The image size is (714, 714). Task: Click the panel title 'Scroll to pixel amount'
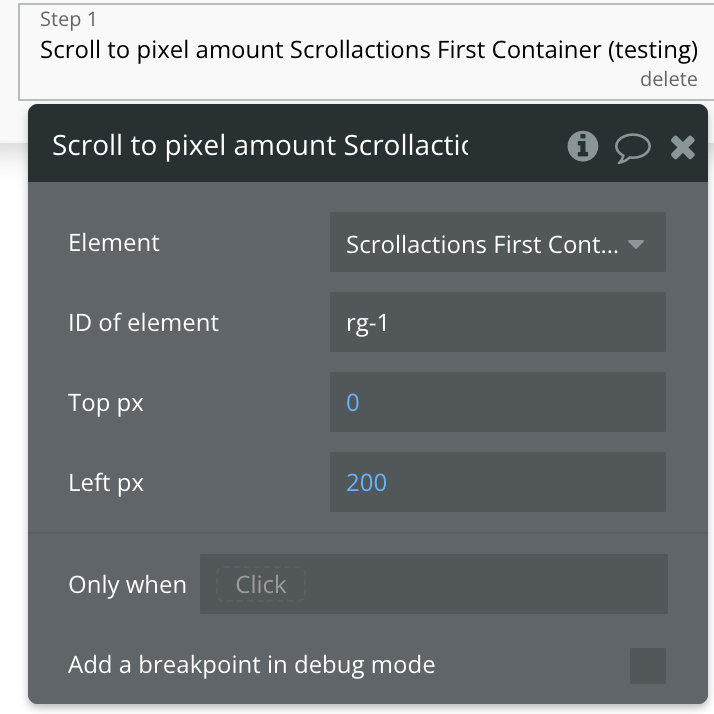260,146
